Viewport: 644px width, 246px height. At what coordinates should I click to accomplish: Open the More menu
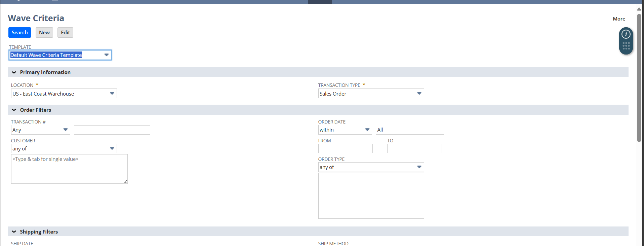619,19
